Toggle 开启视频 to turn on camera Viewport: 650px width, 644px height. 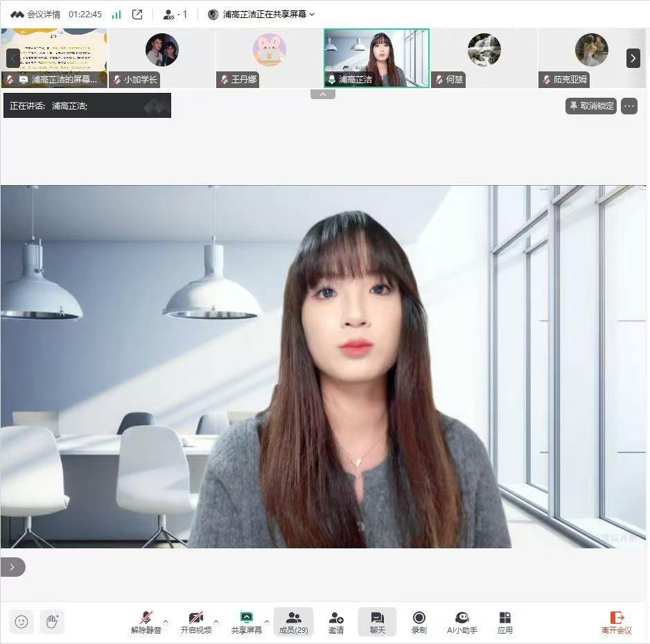196,622
